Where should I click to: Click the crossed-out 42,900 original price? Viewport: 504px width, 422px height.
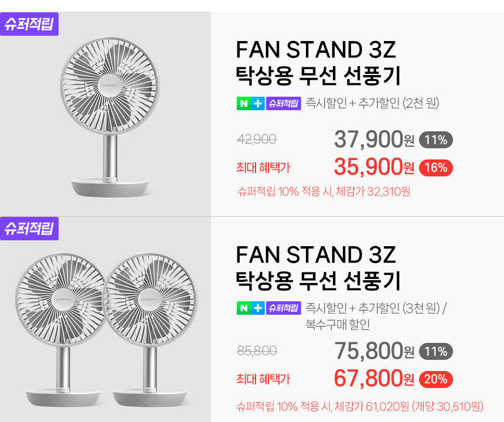tap(257, 139)
